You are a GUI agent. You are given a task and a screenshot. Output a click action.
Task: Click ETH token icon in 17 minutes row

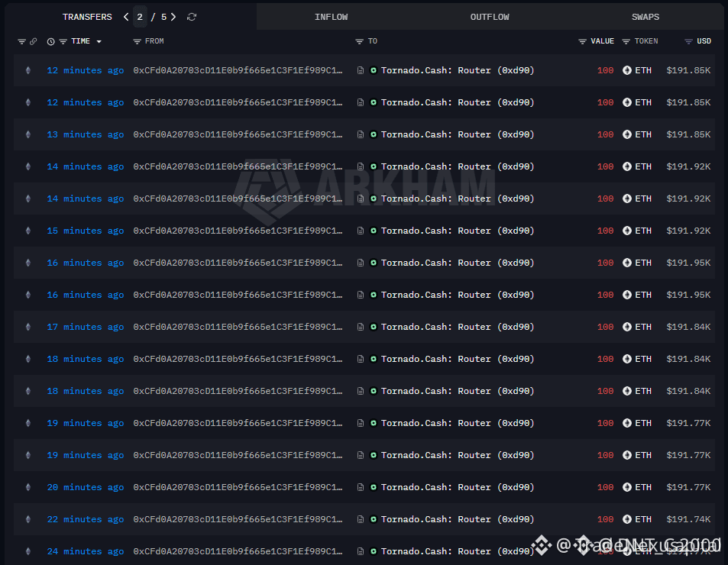pyautogui.click(x=627, y=327)
